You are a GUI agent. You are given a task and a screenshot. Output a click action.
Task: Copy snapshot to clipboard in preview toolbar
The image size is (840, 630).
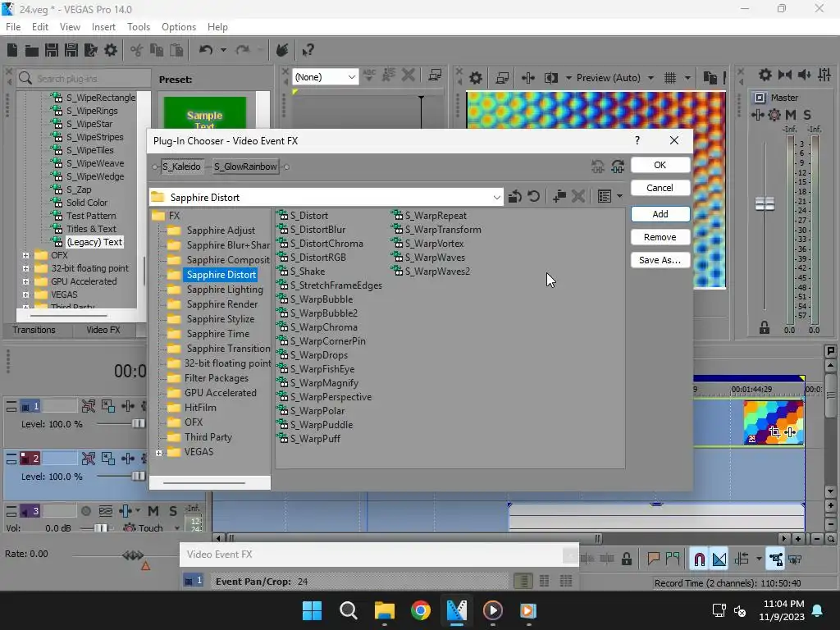pos(710,78)
